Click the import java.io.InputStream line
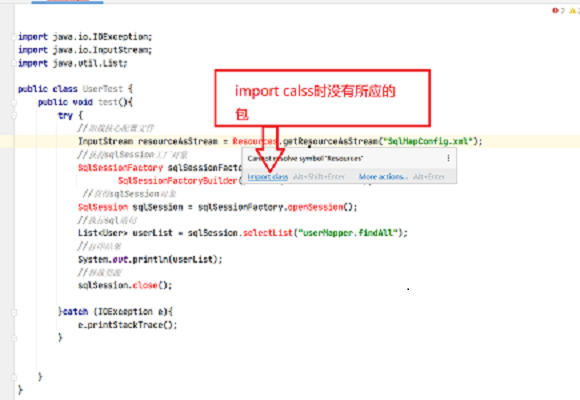This screenshot has height=400, width=580. click(x=85, y=50)
